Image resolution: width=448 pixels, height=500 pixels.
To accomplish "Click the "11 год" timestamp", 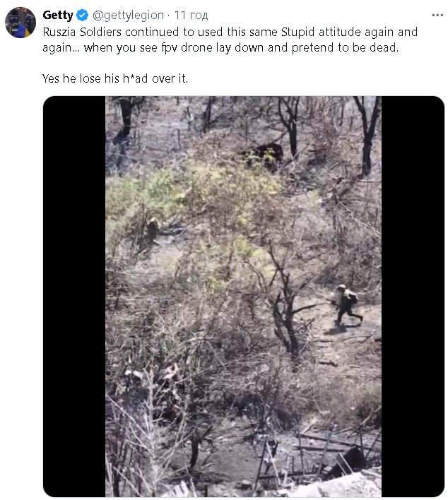I will point(188,15).
